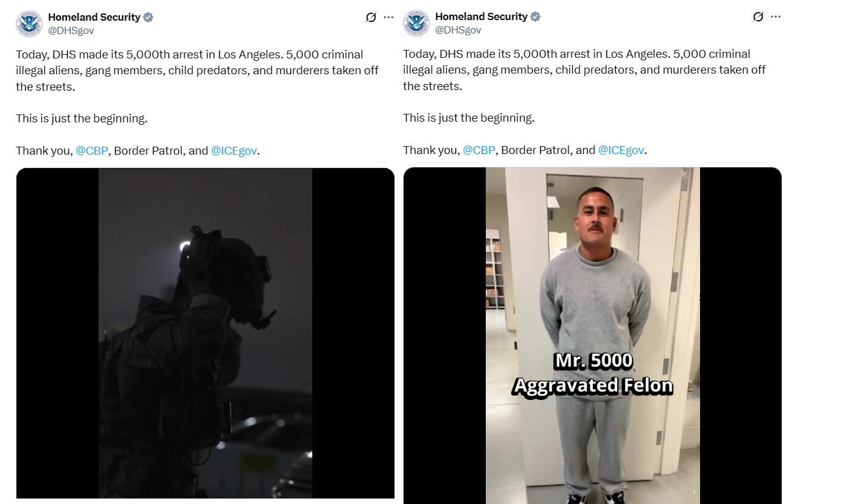This screenshot has width=862, height=504.
Task: Open more options on the soldier-video tweet
Action: point(388,17)
